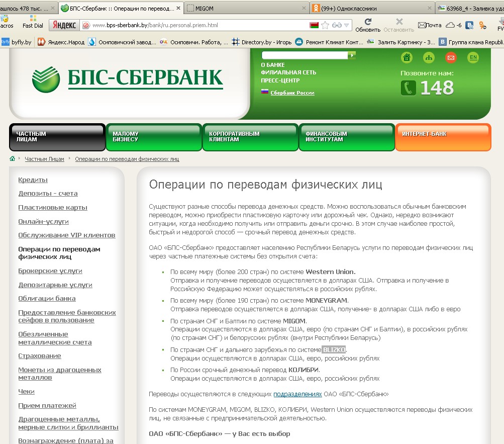Click the breadcrumb home icon
The width and height of the screenshot is (504, 444).
click(x=12, y=158)
